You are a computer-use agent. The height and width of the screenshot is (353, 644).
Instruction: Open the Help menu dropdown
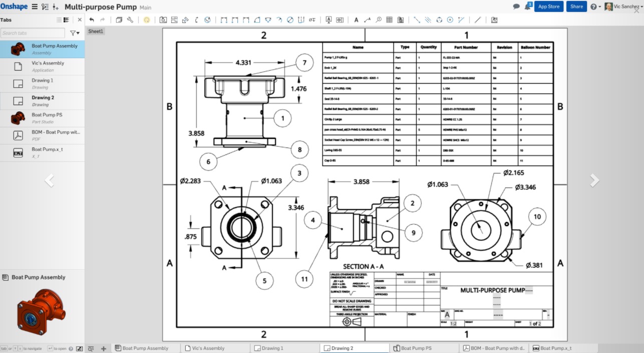[x=596, y=7]
